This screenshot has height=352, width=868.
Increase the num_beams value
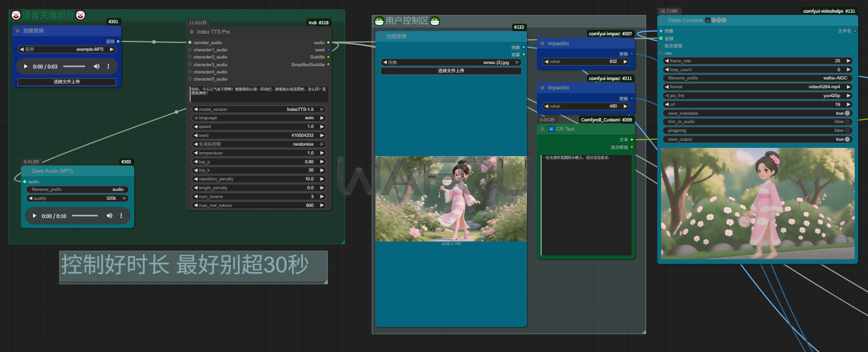[322, 196]
